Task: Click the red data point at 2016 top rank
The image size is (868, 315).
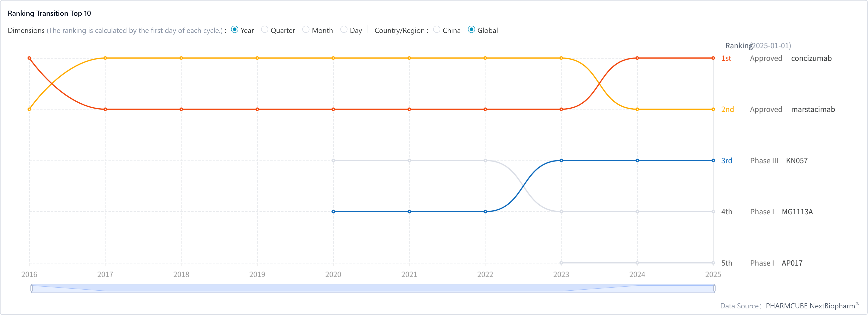Action: pyautogui.click(x=29, y=58)
